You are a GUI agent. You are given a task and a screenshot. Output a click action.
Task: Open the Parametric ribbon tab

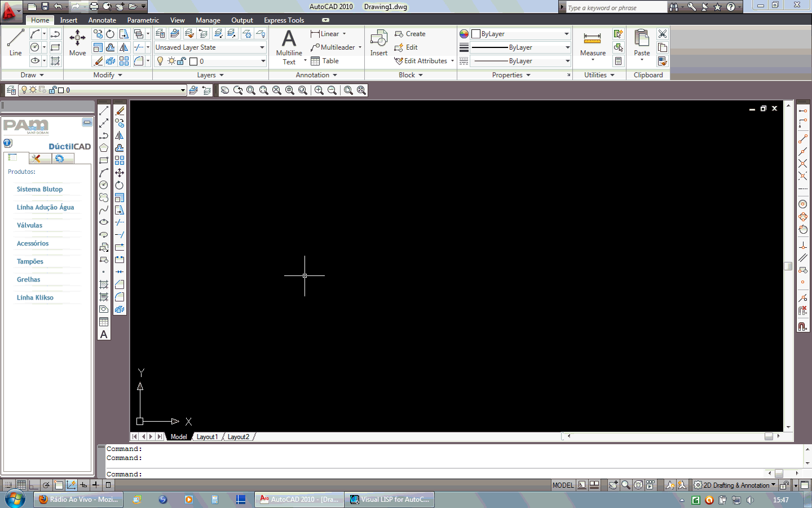pyautogui.click(x=143, y=20)
